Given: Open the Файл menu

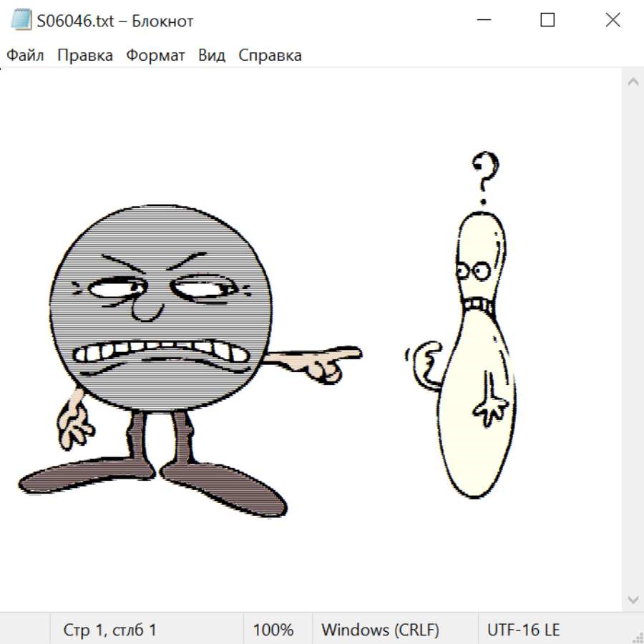Looking at the screenshot, I should click(26, 55).
